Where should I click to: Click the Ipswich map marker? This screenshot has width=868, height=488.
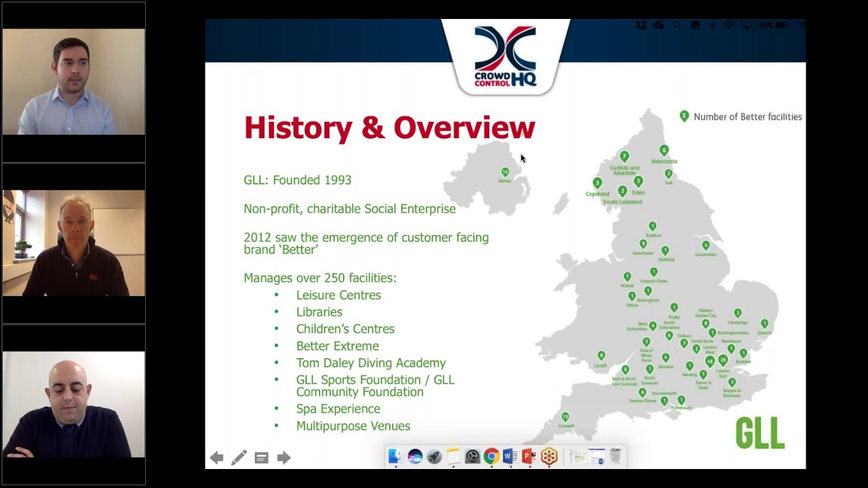(764, 324)
